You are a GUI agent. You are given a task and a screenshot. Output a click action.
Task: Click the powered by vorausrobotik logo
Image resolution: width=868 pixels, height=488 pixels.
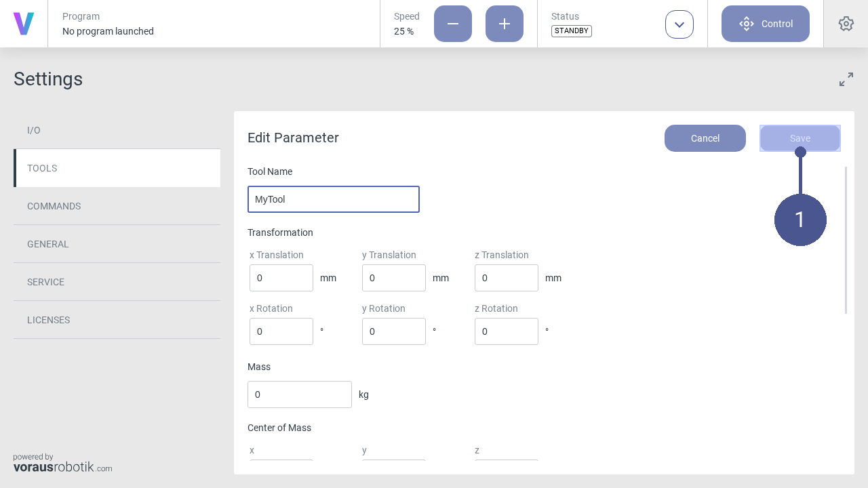pos(62,464)
